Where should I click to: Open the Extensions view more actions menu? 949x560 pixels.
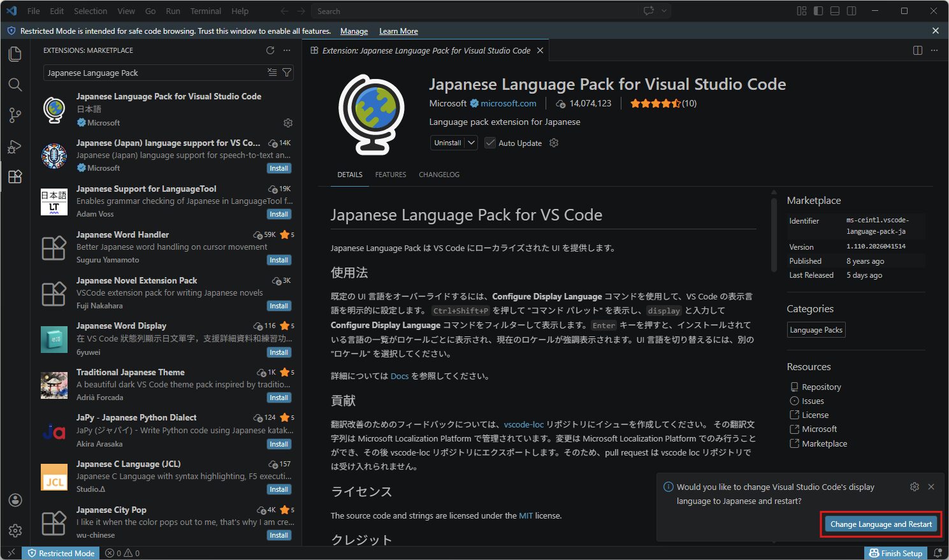(x=287, y=50)
